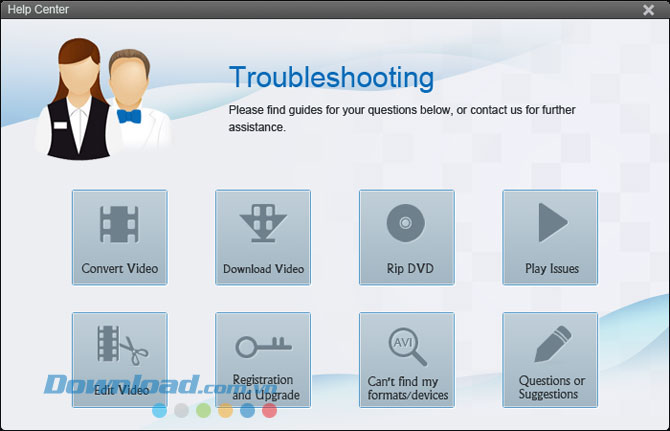Close the Help Center window
670x431 pixels.
pyautogui.click(x=648, y=10)
